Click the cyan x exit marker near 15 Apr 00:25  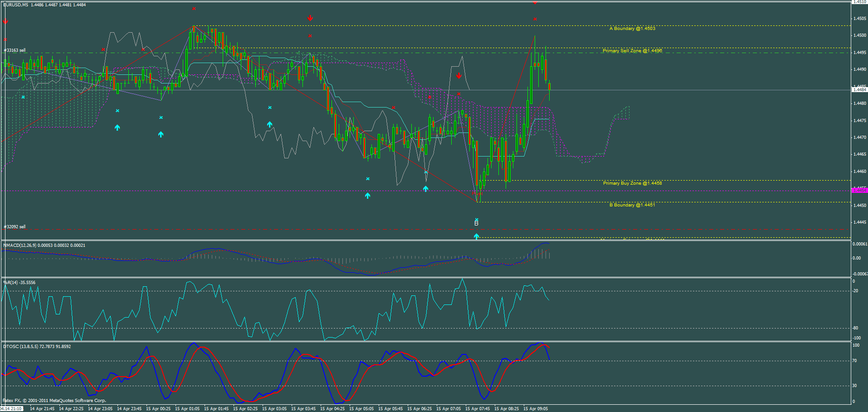pos(161,118)
